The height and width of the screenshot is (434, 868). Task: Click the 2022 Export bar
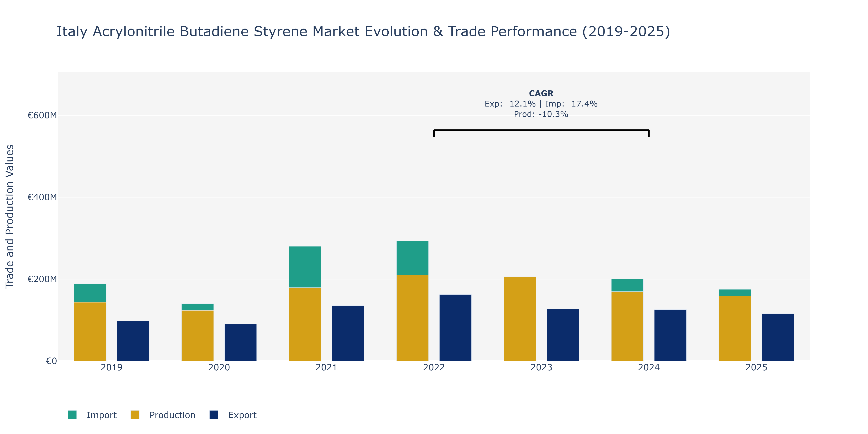[456, 327]
